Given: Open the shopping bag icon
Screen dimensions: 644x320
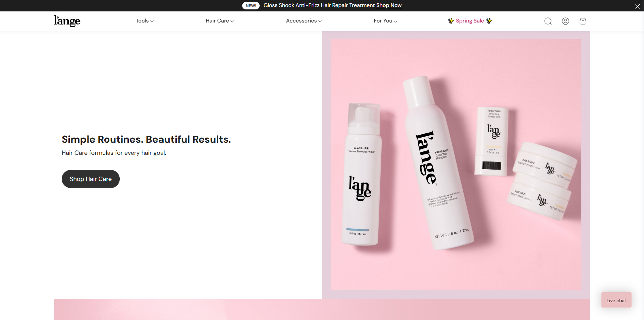Looking at the screenshot, I should [x=583, y=21].
